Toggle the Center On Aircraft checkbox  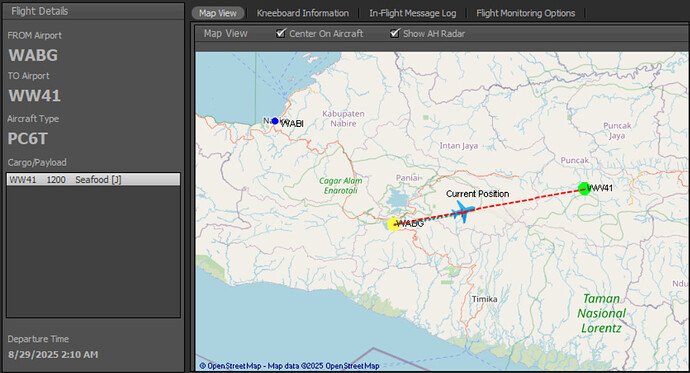tap(281, 33)
